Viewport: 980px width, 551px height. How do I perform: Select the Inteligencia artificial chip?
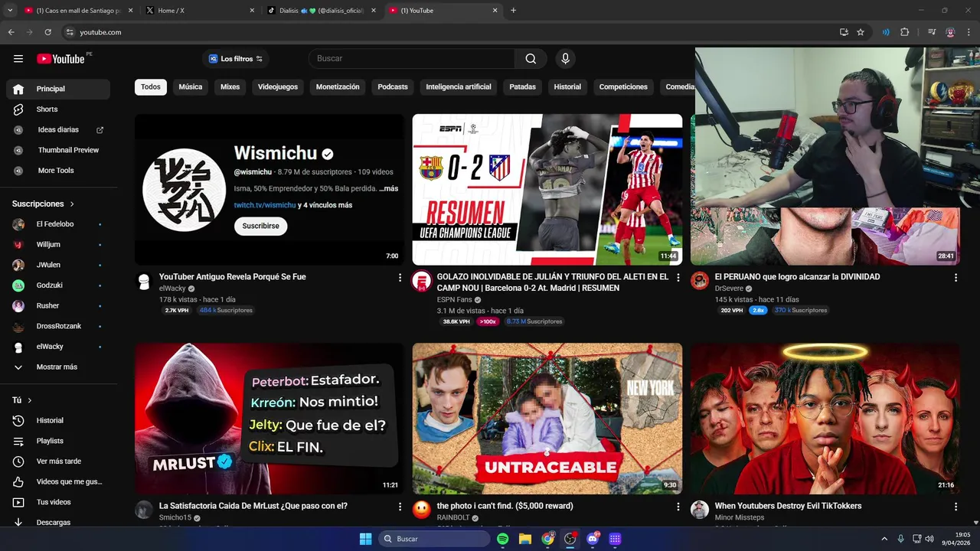tap(459, 87)
